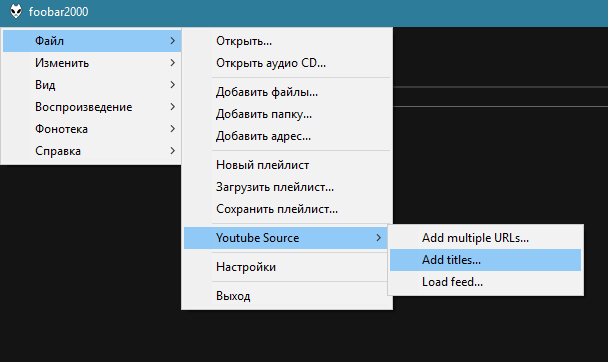Click the foobar2000 alien logo icon
This screenshot has height=362, width=608.
(16, 11)
